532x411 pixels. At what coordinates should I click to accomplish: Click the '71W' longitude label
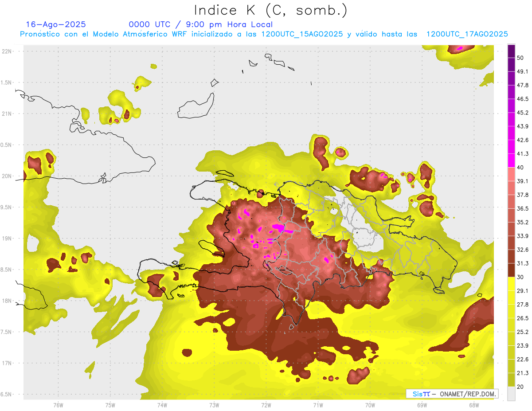click(318, 405)
